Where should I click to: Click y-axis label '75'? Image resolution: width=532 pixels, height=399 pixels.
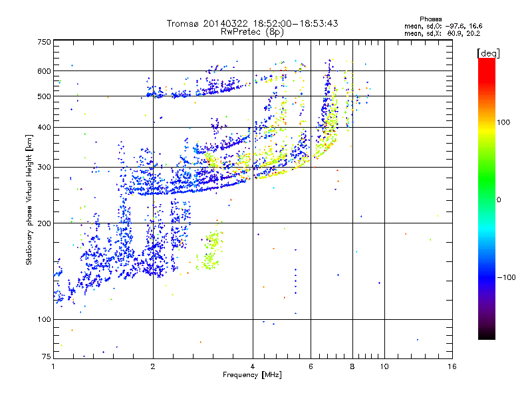coord(47,356)
